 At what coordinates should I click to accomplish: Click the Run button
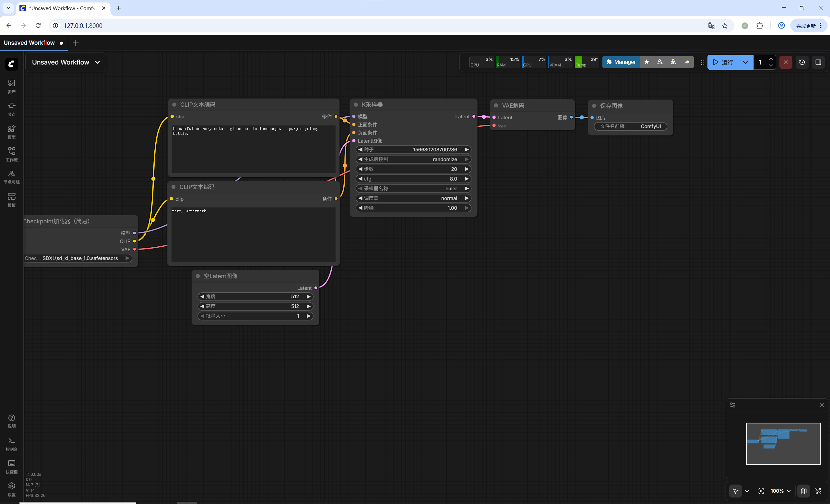tap(724, 62)
